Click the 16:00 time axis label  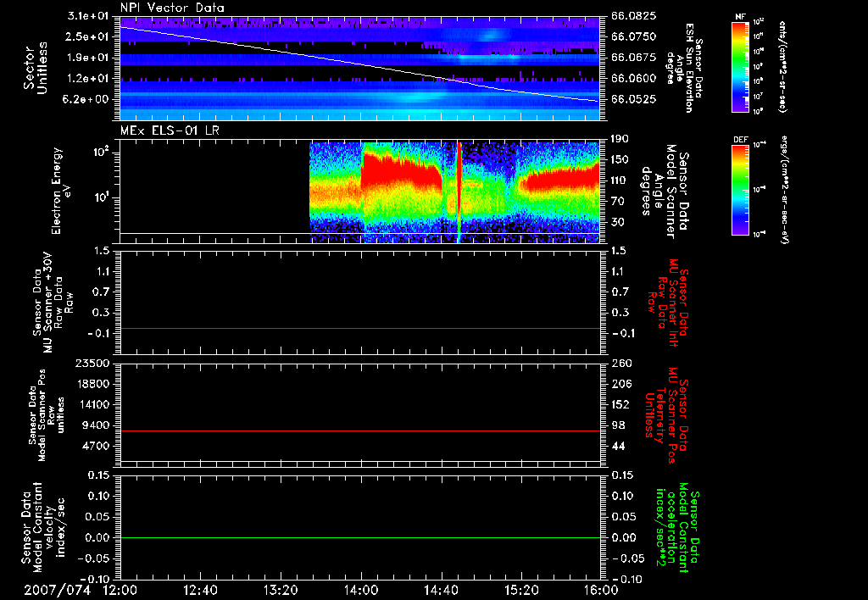602,590
